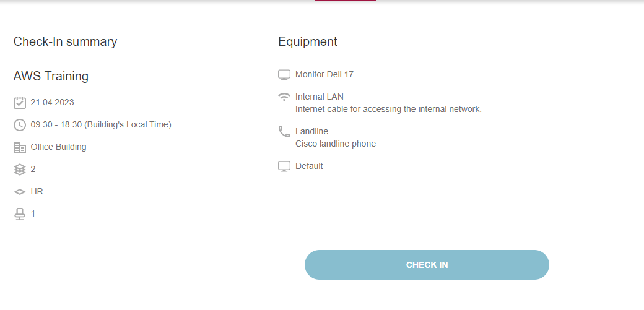Click the Check-In summary heading
The image size is (644, 310).
click(x=65, y=41)
